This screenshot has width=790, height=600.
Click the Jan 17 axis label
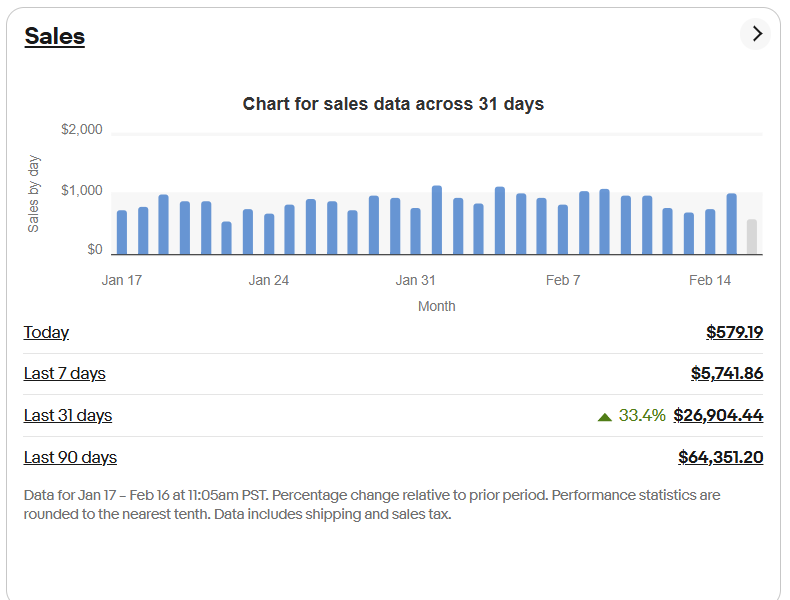click(122, 280)
